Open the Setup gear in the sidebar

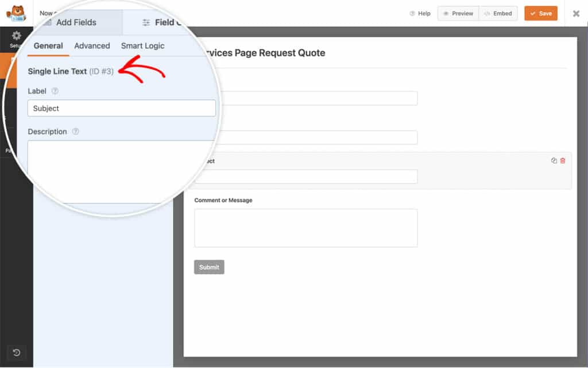point(16,36)
